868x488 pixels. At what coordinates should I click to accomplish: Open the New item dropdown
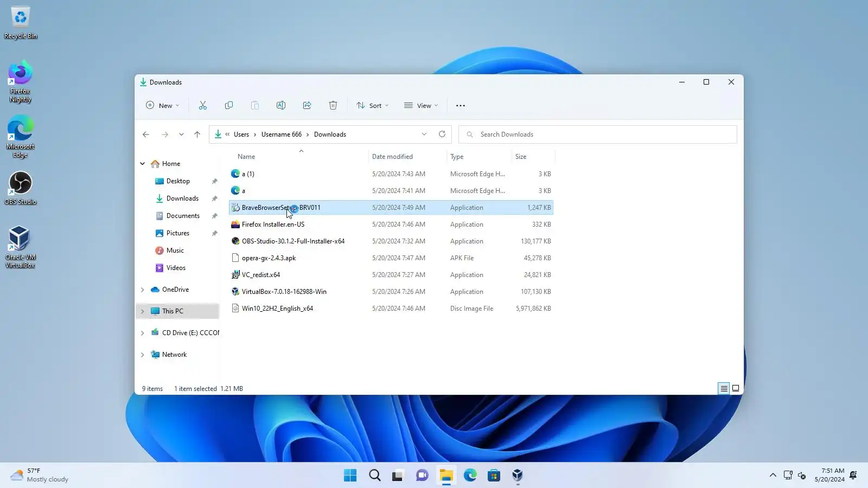click(162, 106)
